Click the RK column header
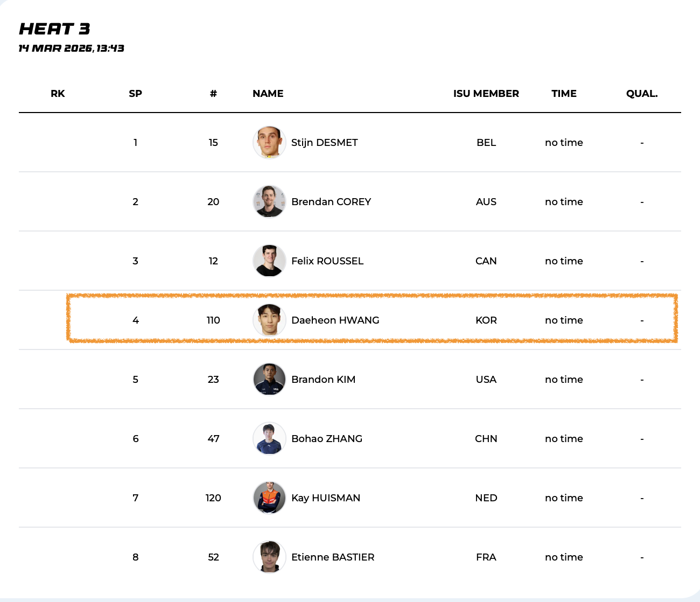The width and height of the screenshot is (700, 602). (58, 94)
